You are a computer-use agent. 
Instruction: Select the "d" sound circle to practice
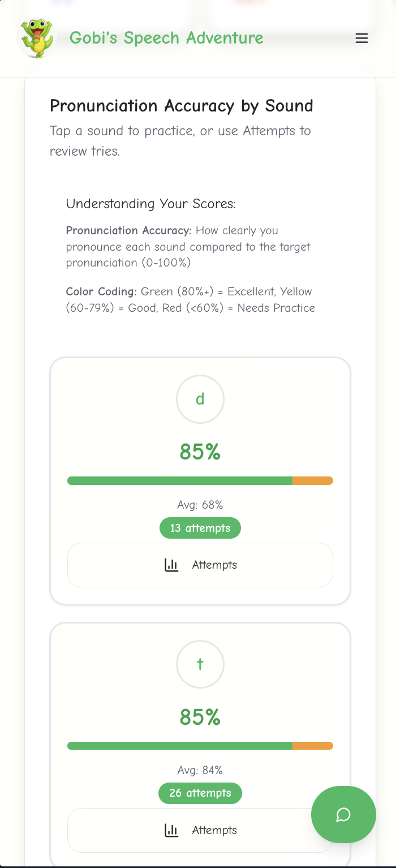200,399
